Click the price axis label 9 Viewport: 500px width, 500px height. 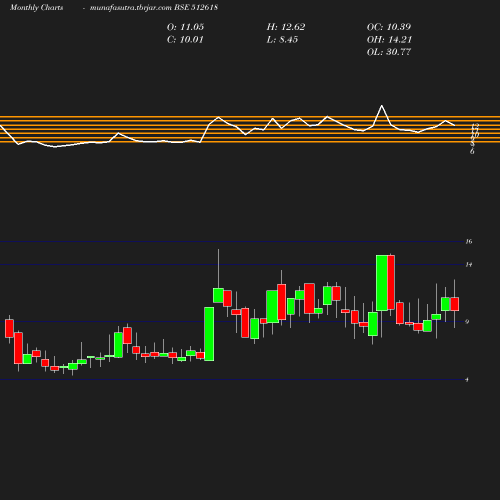pos(467,322)
